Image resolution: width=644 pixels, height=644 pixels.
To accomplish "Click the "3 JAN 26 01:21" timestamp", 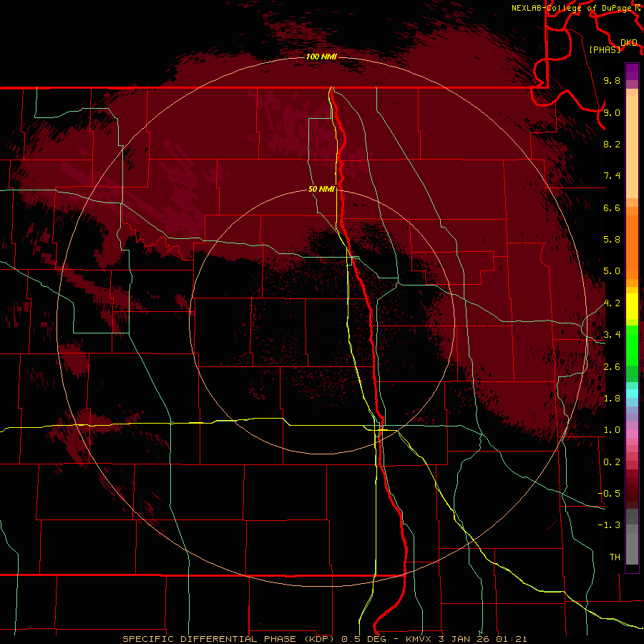I will pyautogui.click(x=482, y=639).
